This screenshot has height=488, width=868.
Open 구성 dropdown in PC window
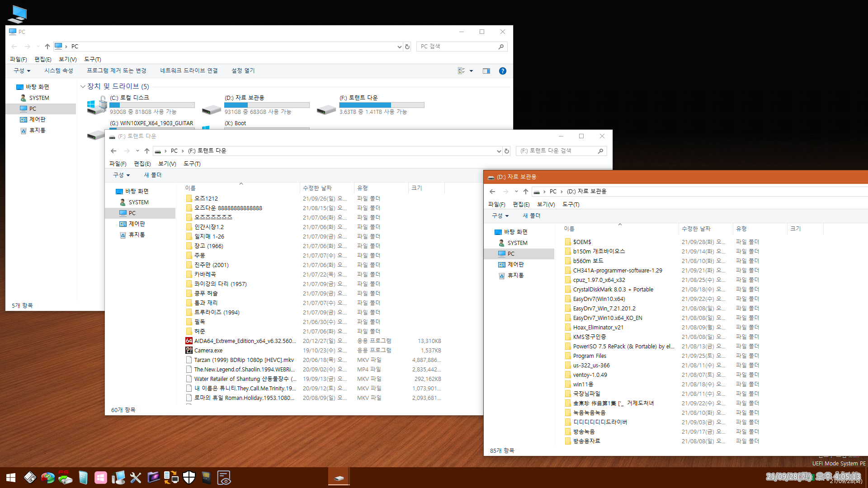coord(22,70)
